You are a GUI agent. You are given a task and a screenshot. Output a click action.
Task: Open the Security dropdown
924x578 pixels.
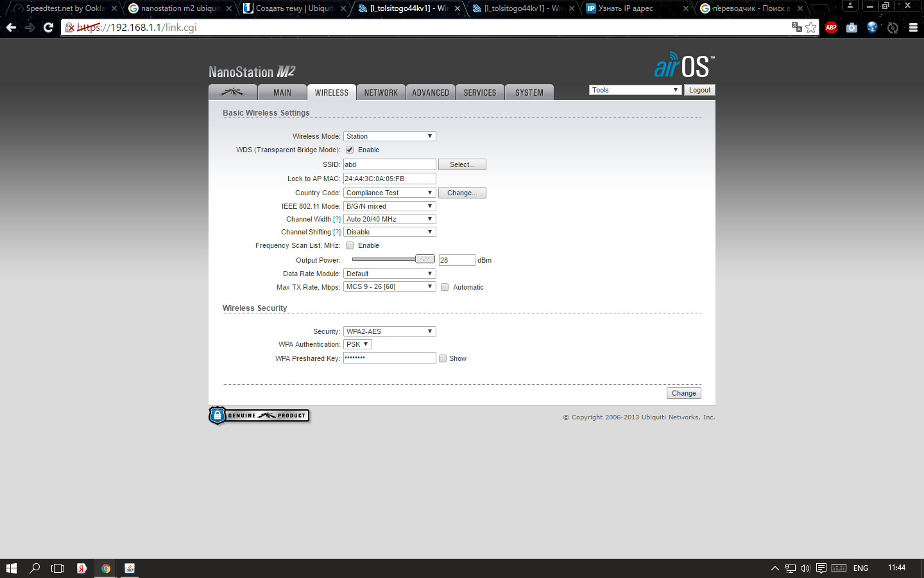pos(389,331)
